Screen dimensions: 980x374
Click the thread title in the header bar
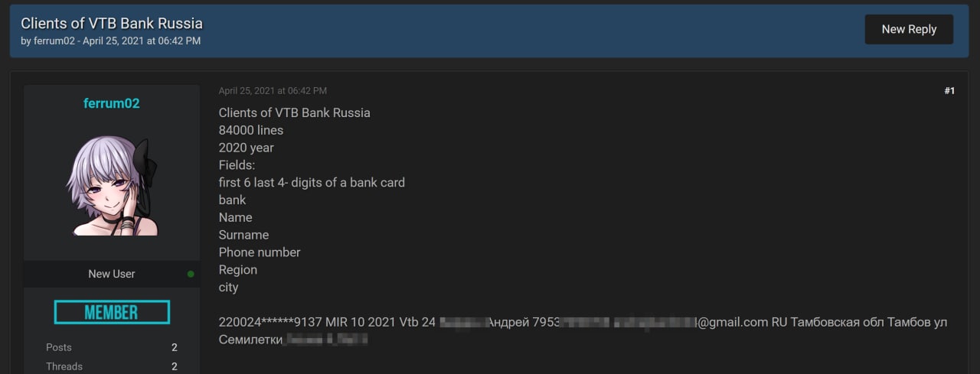[112, 23]
